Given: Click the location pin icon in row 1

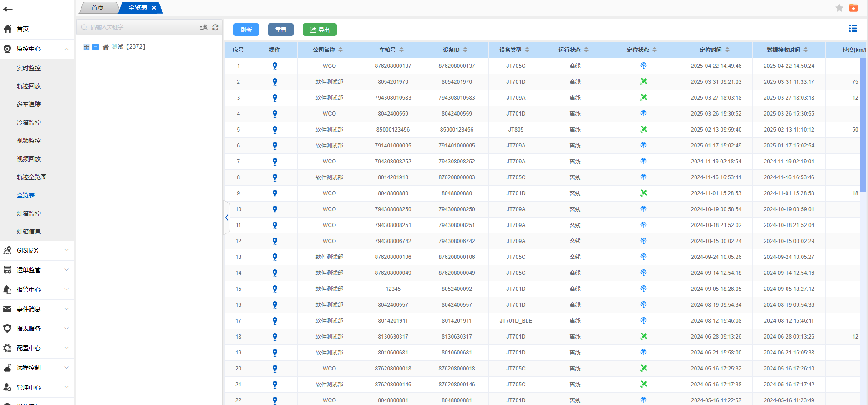Looking at the screenshot, I should (274, 66).
